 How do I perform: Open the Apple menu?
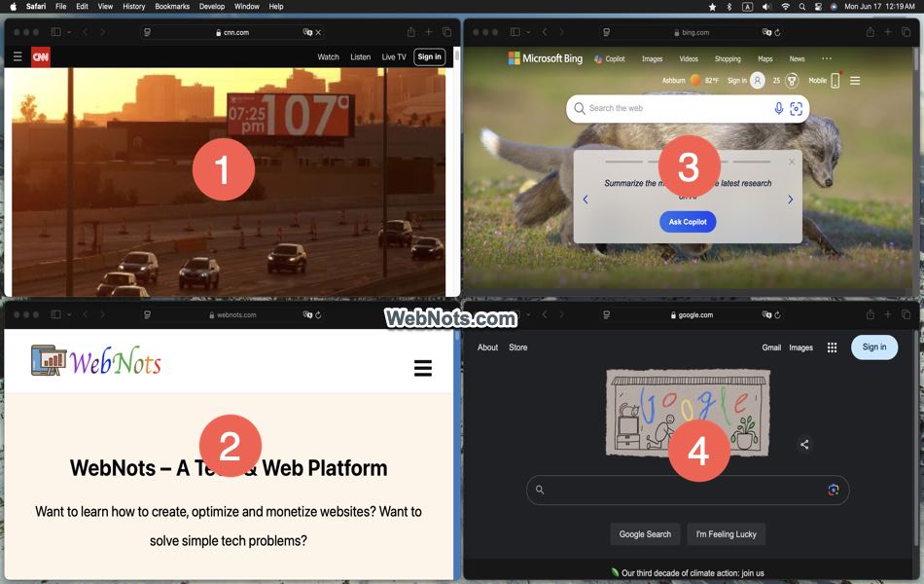(x=13, y=7)
